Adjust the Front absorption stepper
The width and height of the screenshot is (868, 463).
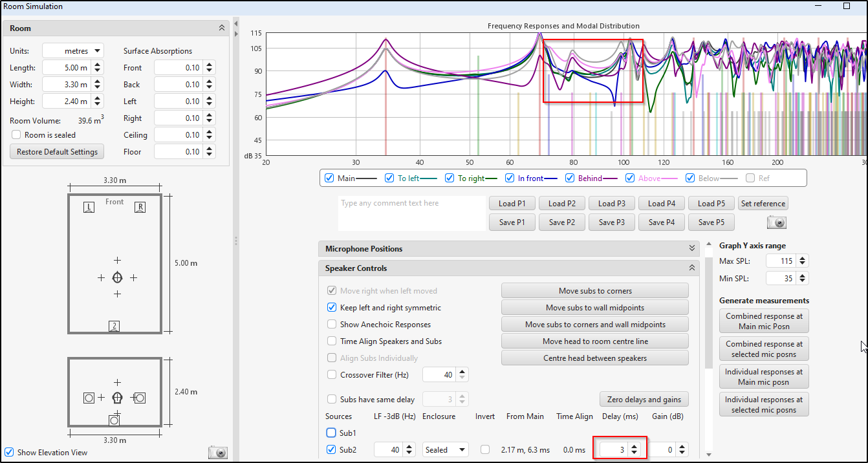click(x=209, y=67)
